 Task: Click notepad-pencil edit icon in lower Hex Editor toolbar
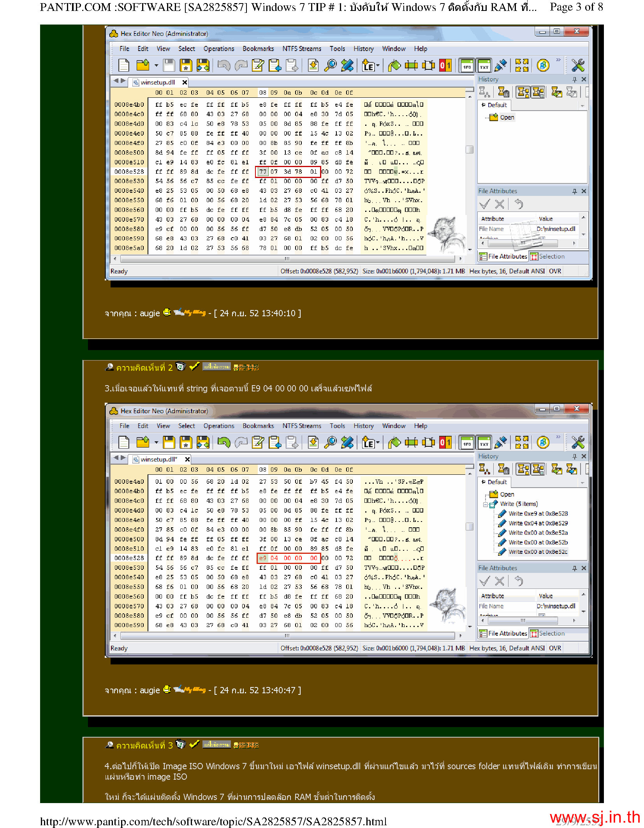tap(258, 442)
